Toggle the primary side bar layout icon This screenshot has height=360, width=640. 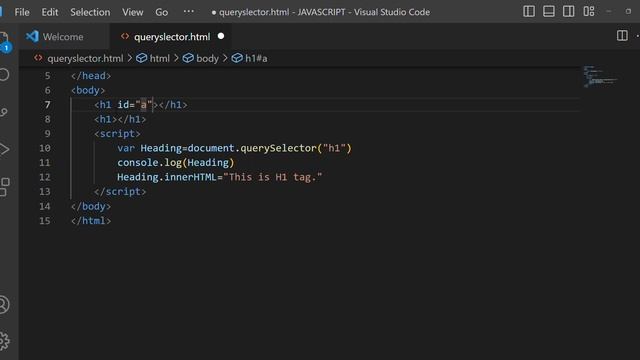point(529,11)
